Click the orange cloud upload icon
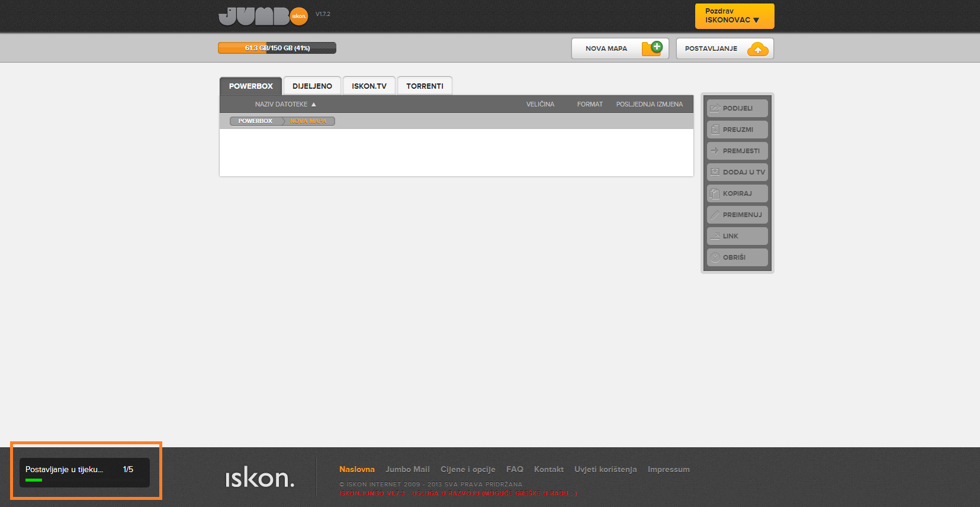The image size is (980, 507). pyautogui.click(x=758, y=49)
